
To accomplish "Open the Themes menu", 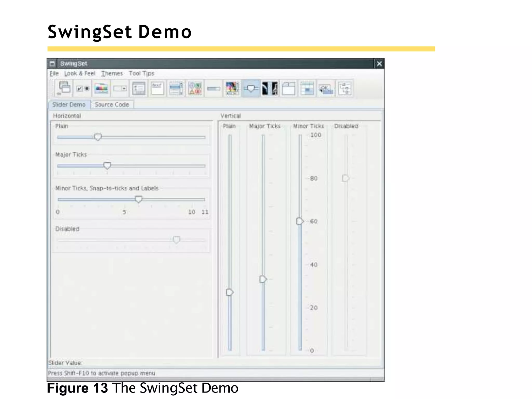I will coord(112,74).
